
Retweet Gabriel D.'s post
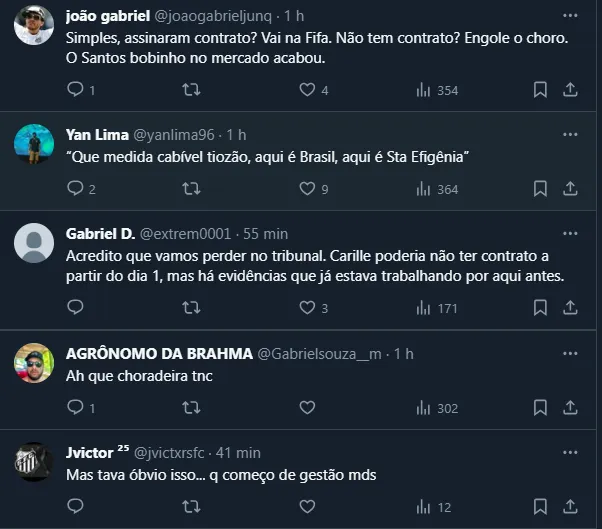[191, 308]
